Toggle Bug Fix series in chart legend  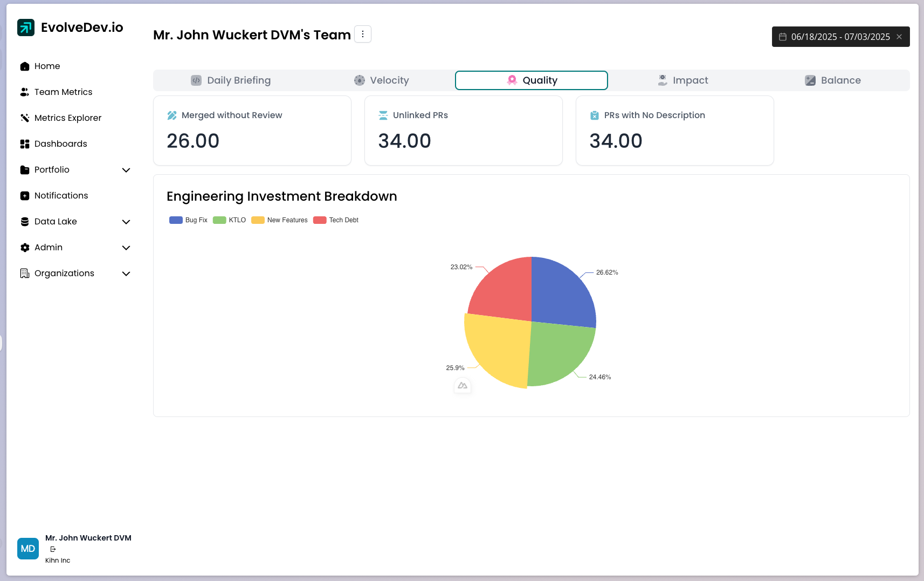click(189, 220)
